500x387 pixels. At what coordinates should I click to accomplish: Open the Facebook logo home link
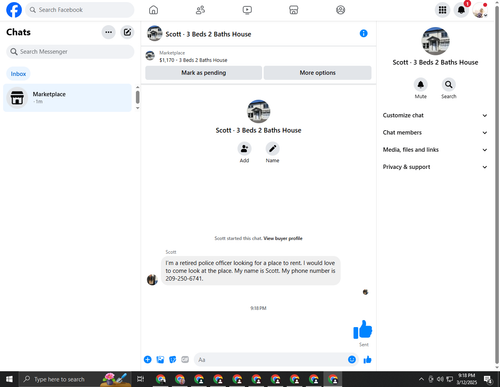pos(14,10)
